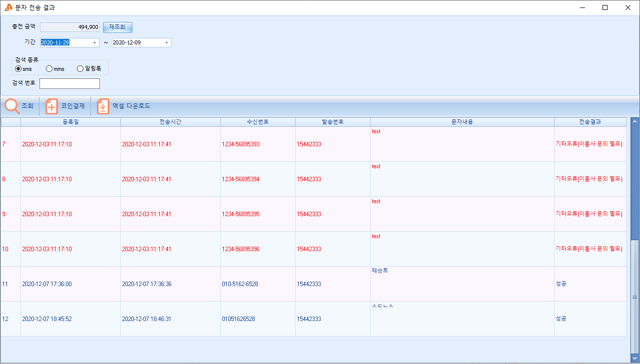Close the 문자 전송 결과 window

[628, 7]
